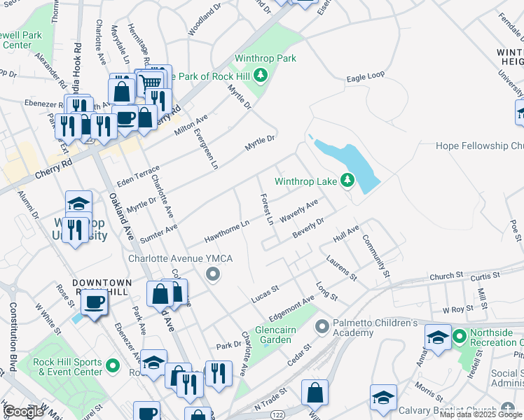Select the Cedar St street label
Screen dimensions: 524x420
coord(300,355)
